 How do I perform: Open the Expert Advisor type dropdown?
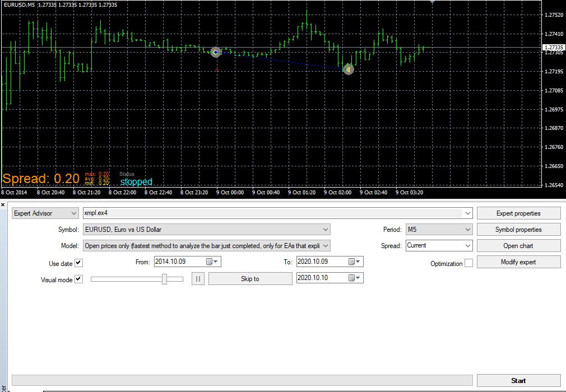coord(45,213)
